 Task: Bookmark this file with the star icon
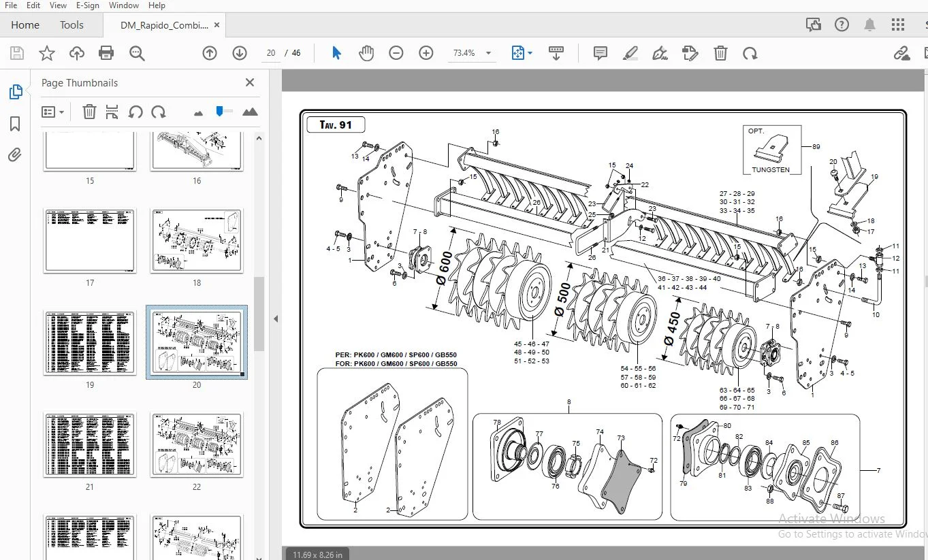click(47, 53)
